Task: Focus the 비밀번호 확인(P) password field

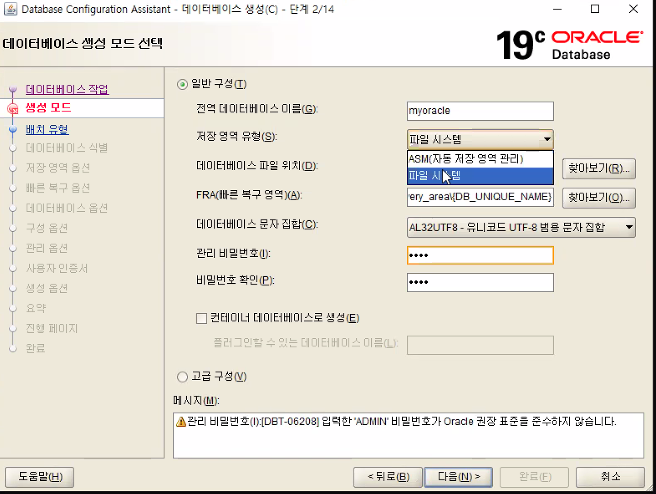Action: 480,282
